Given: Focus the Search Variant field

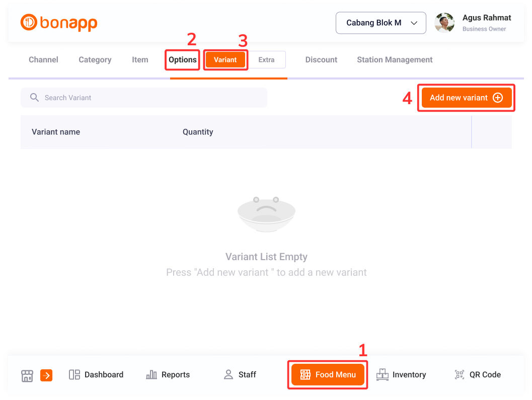Looking at the screenshot, I should click(144, 98).
